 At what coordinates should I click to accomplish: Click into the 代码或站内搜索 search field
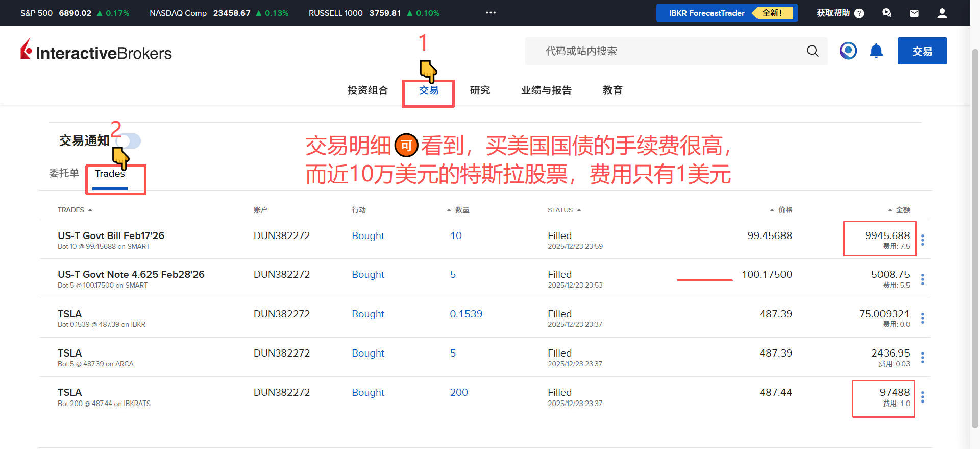click(664, 51)
